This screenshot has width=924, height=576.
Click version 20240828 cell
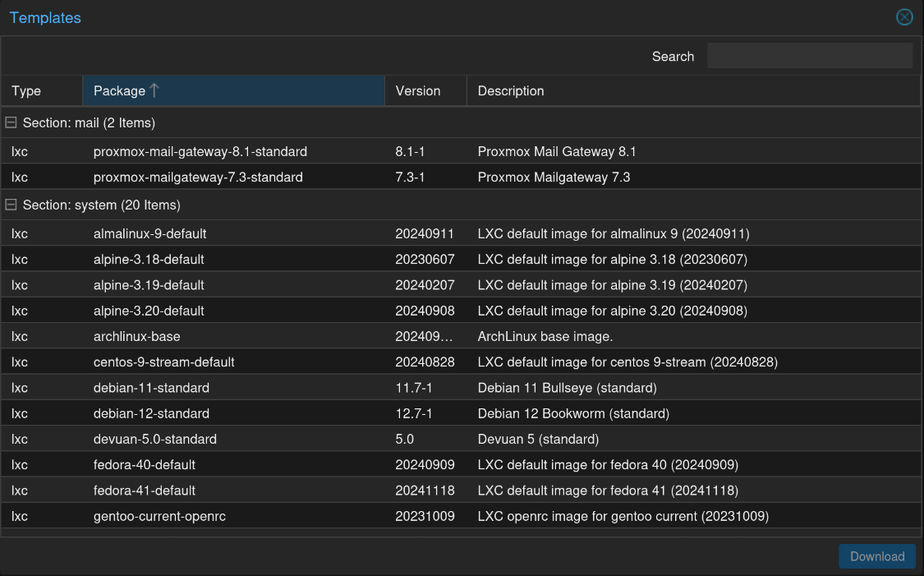tap(425, 362)
